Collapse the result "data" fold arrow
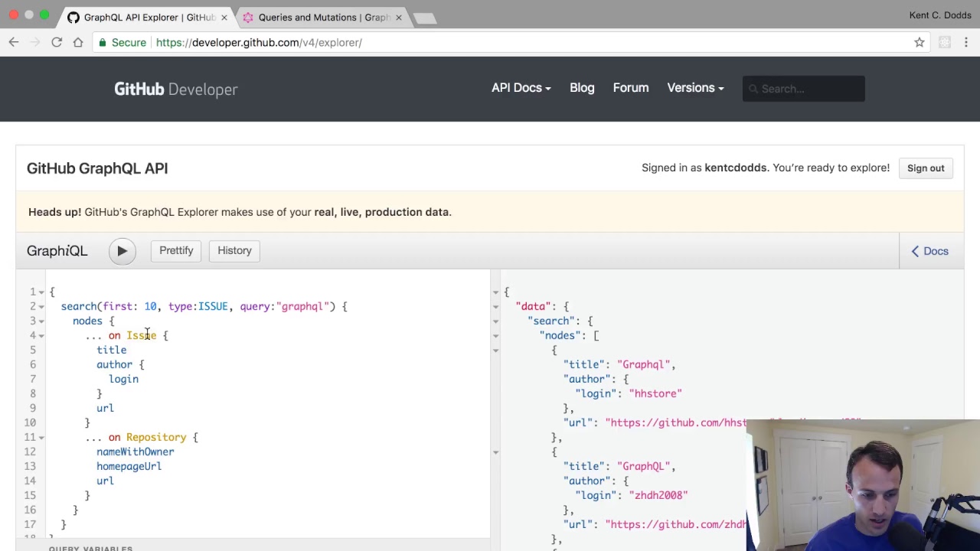980x551 pixels. pos(495,307)
